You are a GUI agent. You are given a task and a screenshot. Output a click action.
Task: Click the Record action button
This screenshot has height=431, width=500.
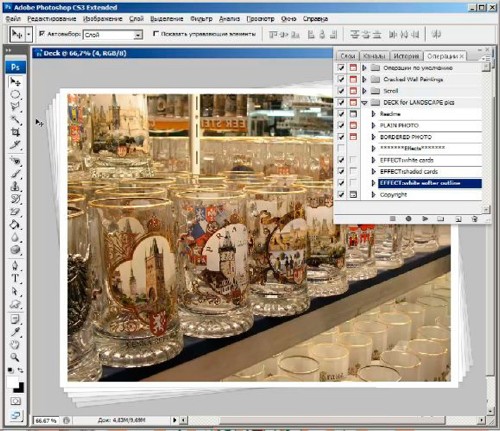pos(408,219)
